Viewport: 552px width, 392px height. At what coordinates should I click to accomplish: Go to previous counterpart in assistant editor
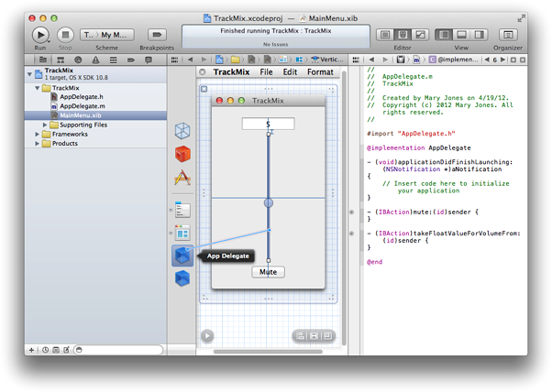coord(487,60)
